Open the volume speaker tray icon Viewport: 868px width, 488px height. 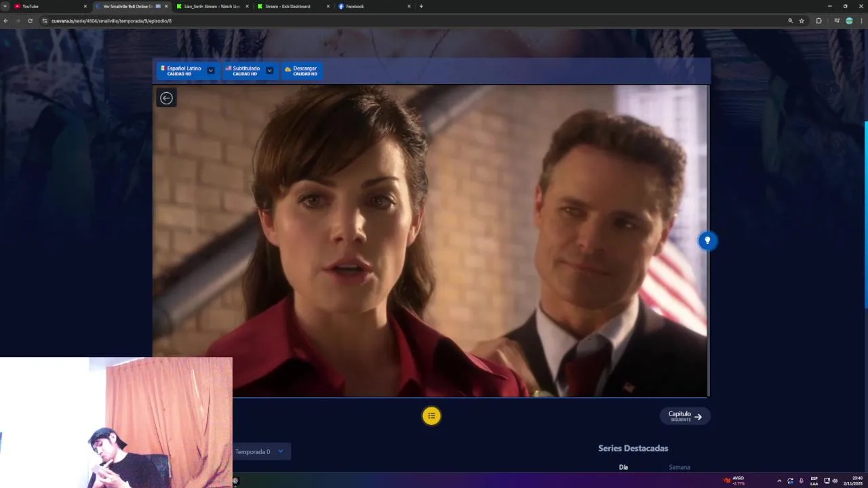click(x=835, y=481)
